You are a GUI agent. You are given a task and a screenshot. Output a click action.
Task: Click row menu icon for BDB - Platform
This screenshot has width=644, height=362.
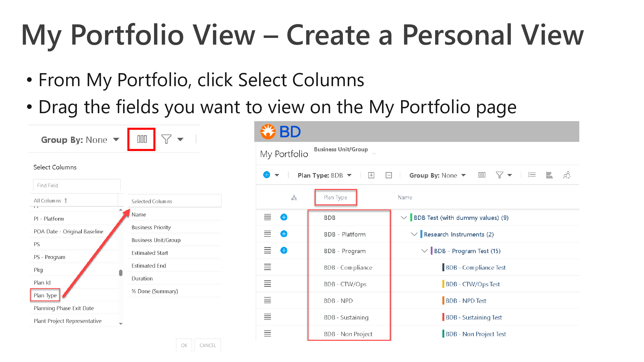(x=268, y=234)
